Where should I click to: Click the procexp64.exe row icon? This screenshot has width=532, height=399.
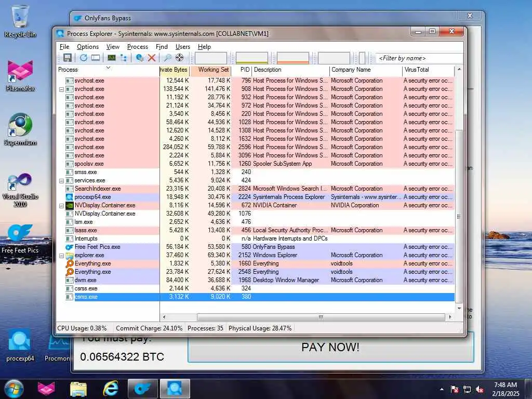(x=69, y=197)
